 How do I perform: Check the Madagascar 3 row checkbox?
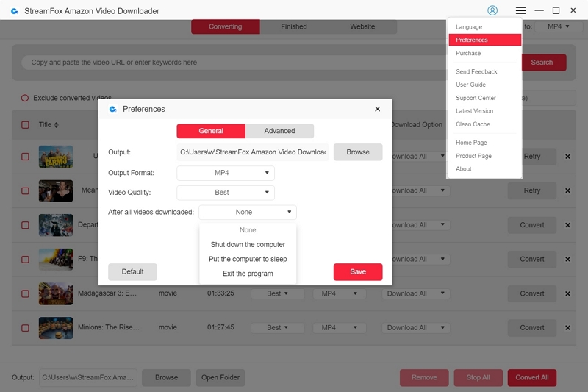click(25, 293)
